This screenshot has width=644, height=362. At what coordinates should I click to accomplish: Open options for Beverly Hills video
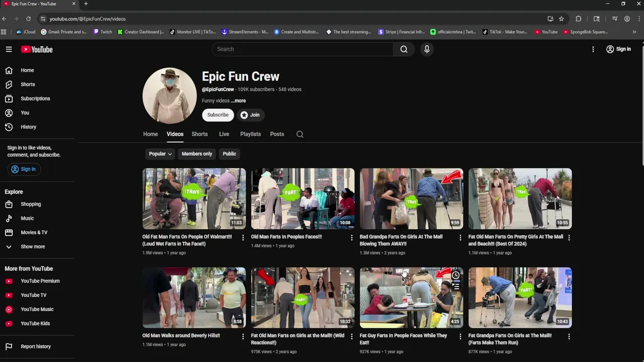click(x=243, y=336)
